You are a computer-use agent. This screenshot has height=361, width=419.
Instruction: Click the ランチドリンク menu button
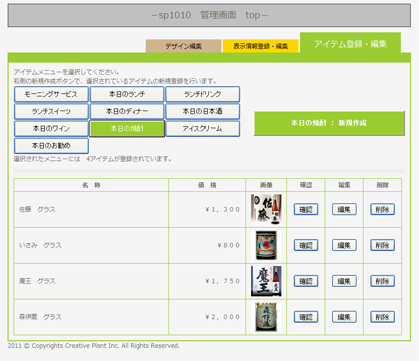click(203, 94)
